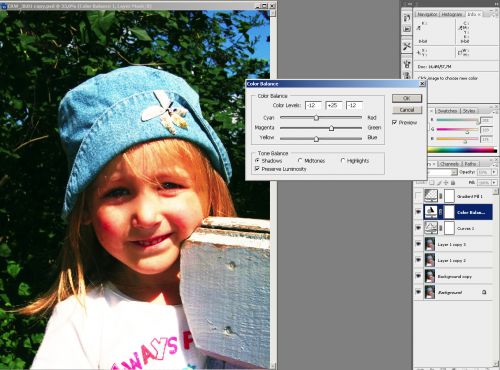Toggle the Preview checkbox
Viewport: 500px width, 370px height.
395,122
